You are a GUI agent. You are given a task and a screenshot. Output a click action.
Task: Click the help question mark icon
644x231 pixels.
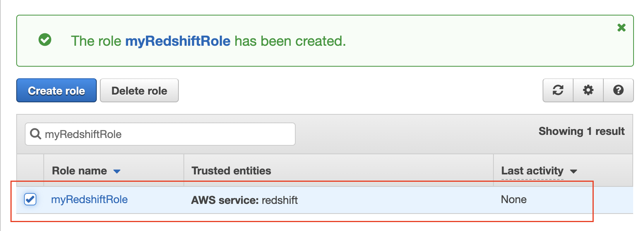click(x=618, y=90)
